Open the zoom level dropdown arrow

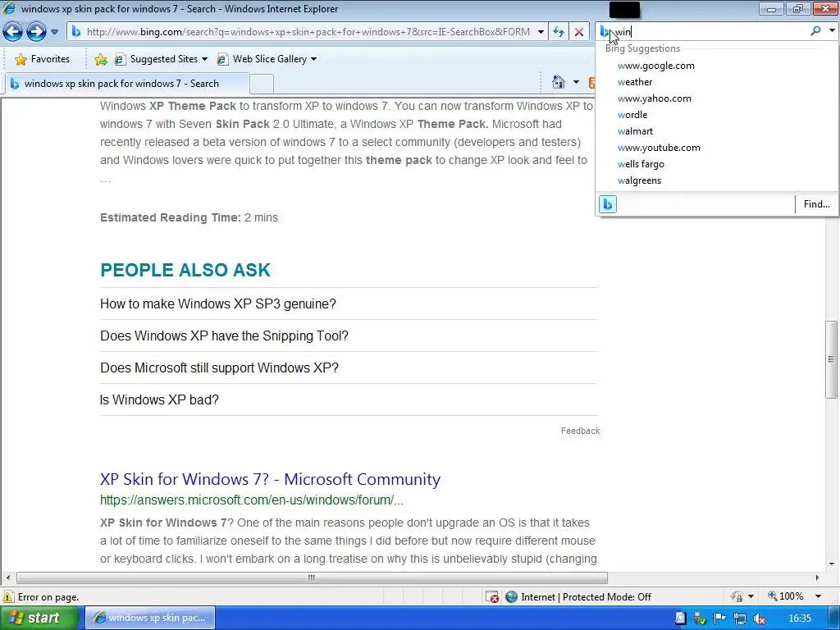(x=818, y=596)
